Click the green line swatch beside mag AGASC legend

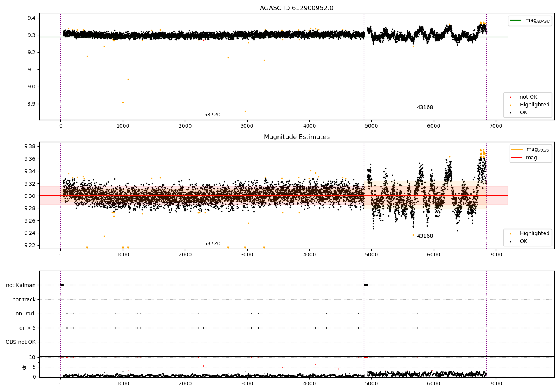point(516,21)
